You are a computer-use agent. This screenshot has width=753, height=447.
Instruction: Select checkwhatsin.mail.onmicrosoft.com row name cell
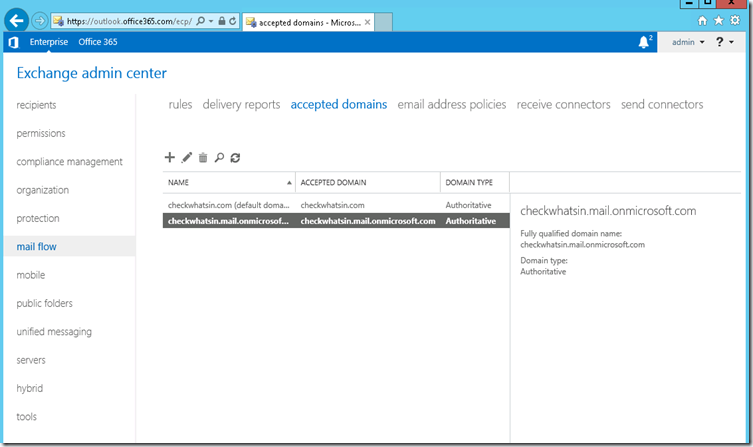click(229, 221)
